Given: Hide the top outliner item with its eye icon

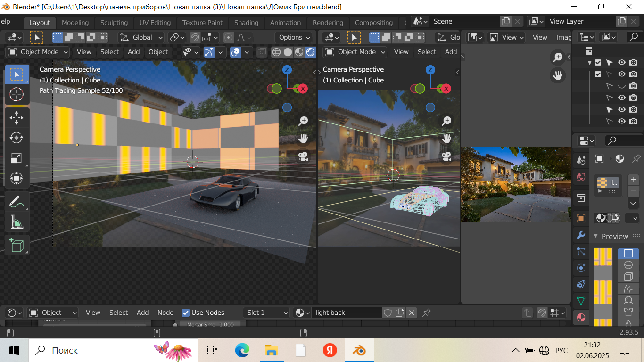Looking at the screenshot, I should click(622, 62).
